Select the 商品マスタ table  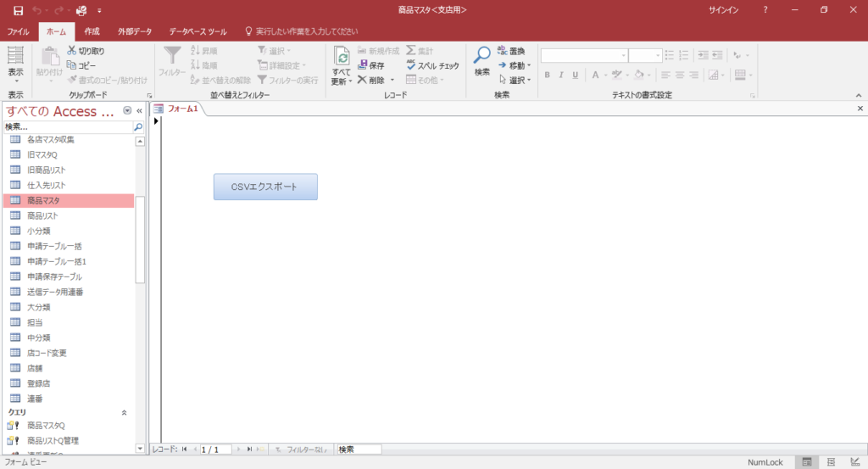click(x=69, y=200)
